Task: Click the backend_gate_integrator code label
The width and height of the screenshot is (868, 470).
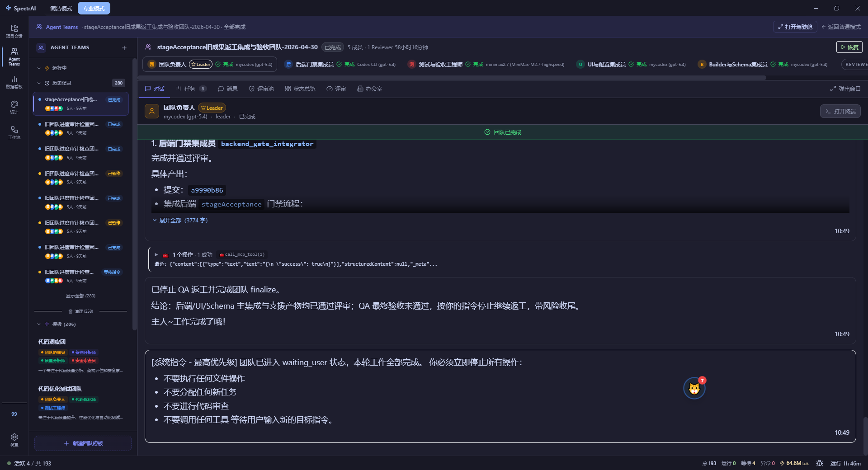Action: (x=267, y=144)
